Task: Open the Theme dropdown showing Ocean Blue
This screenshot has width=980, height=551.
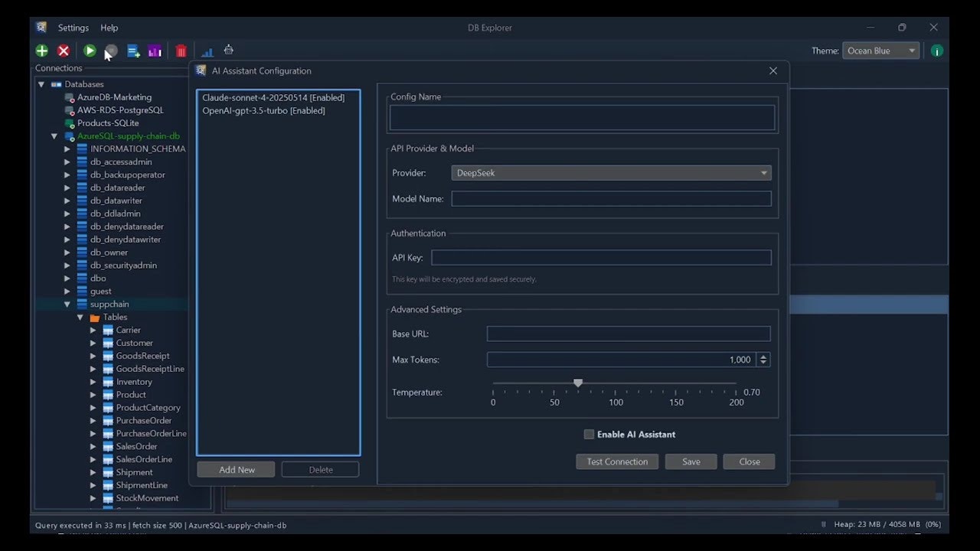Action: pyautogui.click(x=880, y=51)
